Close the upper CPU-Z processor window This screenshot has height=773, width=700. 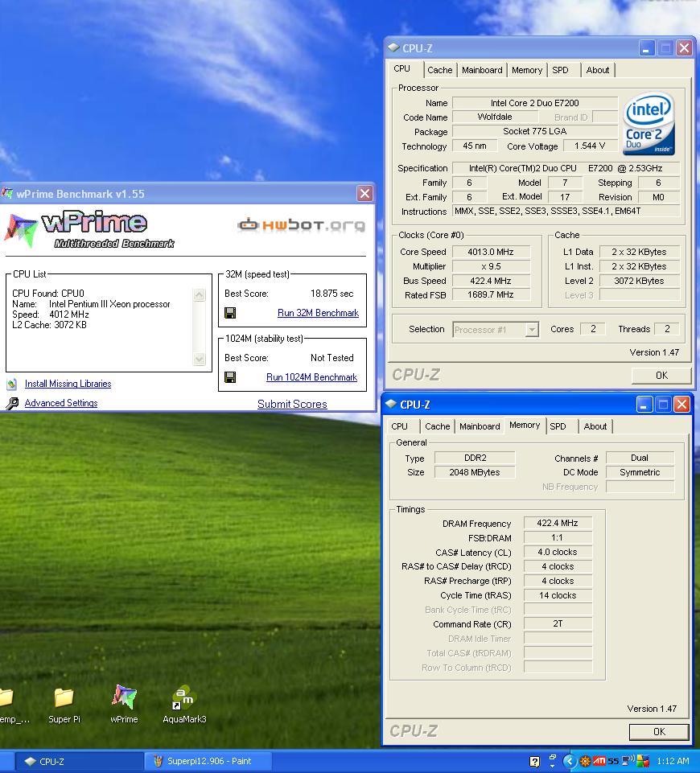[684, 47]
